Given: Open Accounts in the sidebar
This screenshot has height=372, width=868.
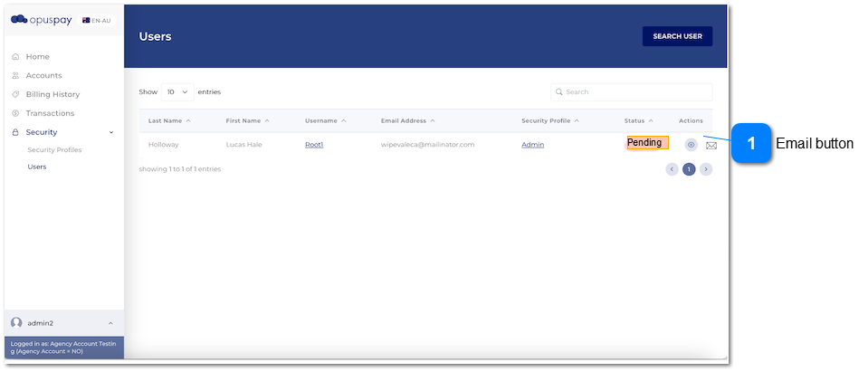Looking at the screenshot, I should click(x=43, y=75).
